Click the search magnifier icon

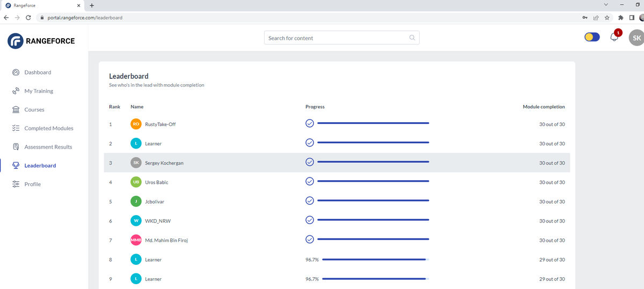[x=412, y=38]
